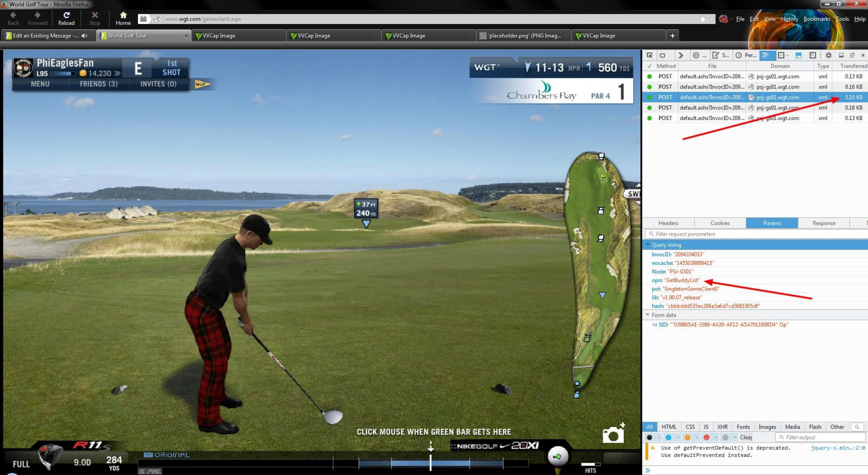The height and width of the screenshot is (475, 868).
Task: Click the aim marker showing 240 YD
Action: (x=366, y=209)
